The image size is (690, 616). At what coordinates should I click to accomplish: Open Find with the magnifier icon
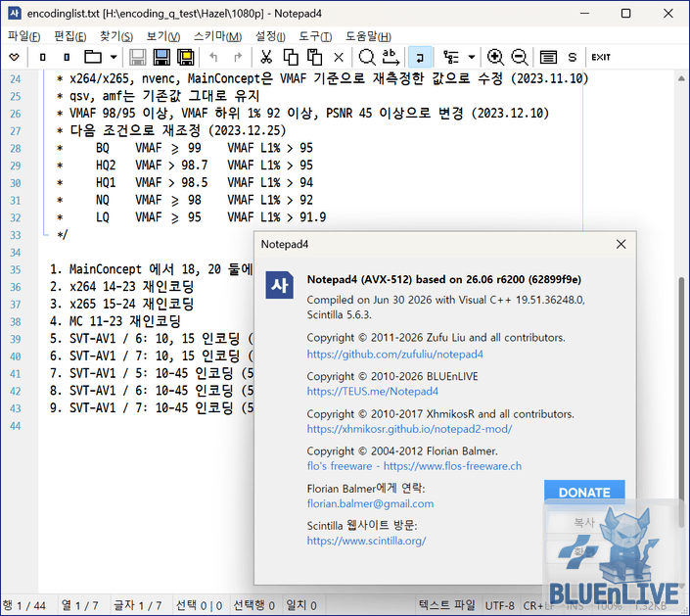pyautogui.click(x=367, y=57)
